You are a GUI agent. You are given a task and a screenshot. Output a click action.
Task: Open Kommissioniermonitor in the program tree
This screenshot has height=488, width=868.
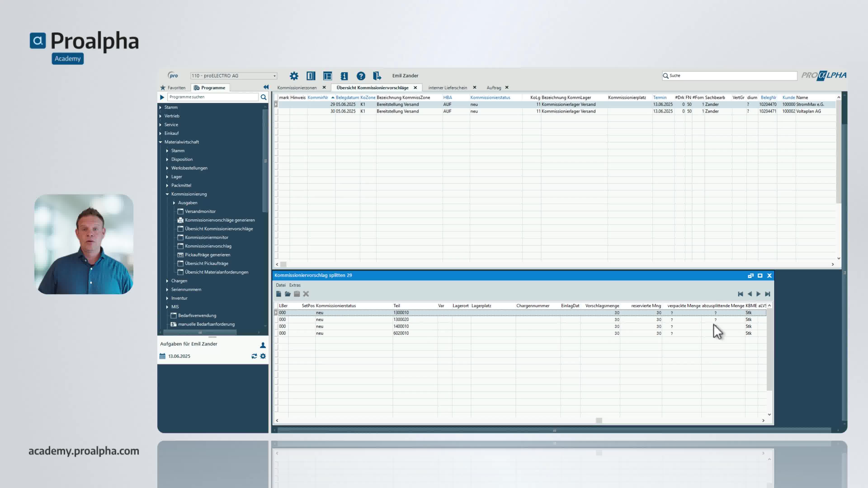point(206,237)
